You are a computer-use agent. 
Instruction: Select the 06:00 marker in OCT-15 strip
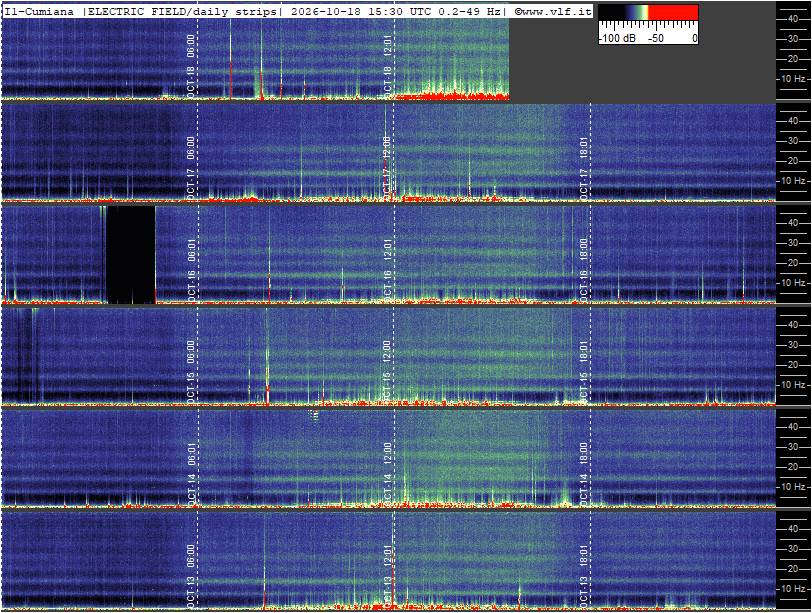pyautogui.click(x=191, y=352)
